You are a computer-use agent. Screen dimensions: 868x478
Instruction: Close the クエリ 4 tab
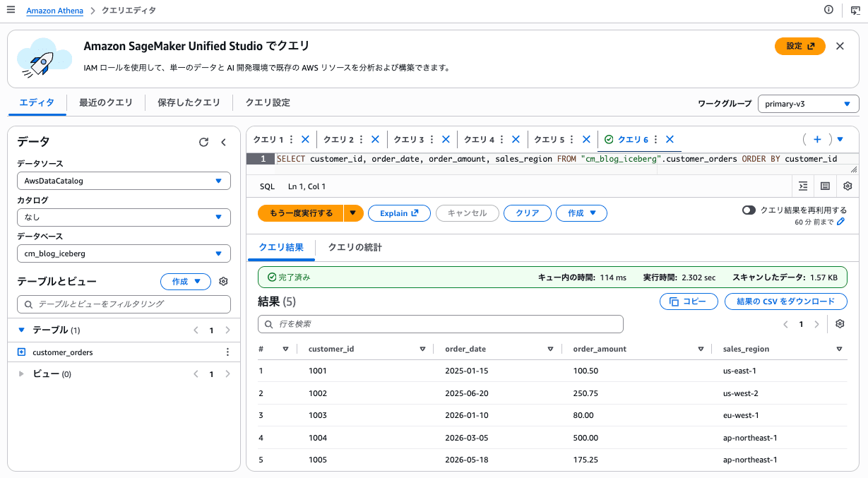(x=516, y=140)
